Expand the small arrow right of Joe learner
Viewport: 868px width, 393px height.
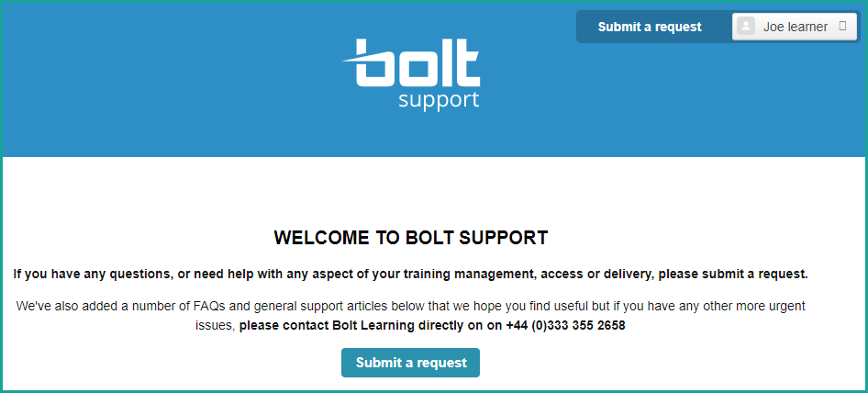click(x=843, y=27)
